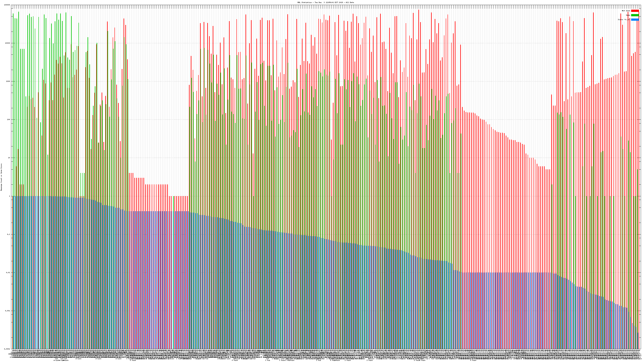Click the rotated Y-axis title text
This screenshot has height=362, width=644.
click(x=1, y=177)
